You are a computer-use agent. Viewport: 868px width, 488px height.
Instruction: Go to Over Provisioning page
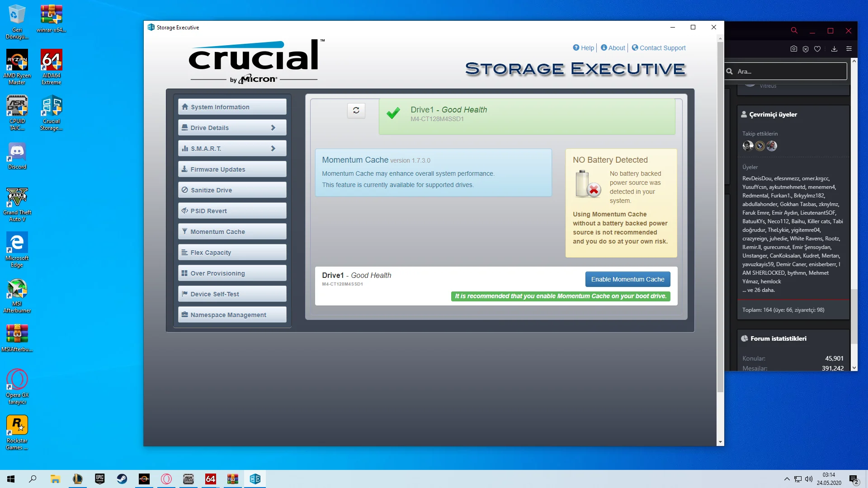tap(232, 273)
